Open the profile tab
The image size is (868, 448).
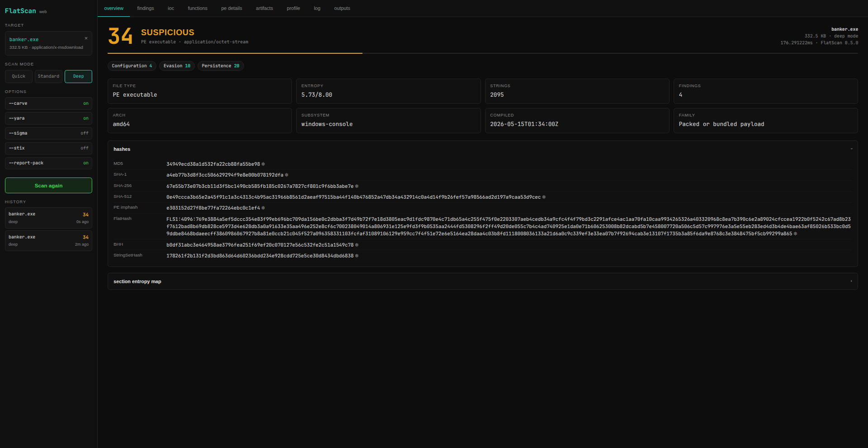coord(293,8)
